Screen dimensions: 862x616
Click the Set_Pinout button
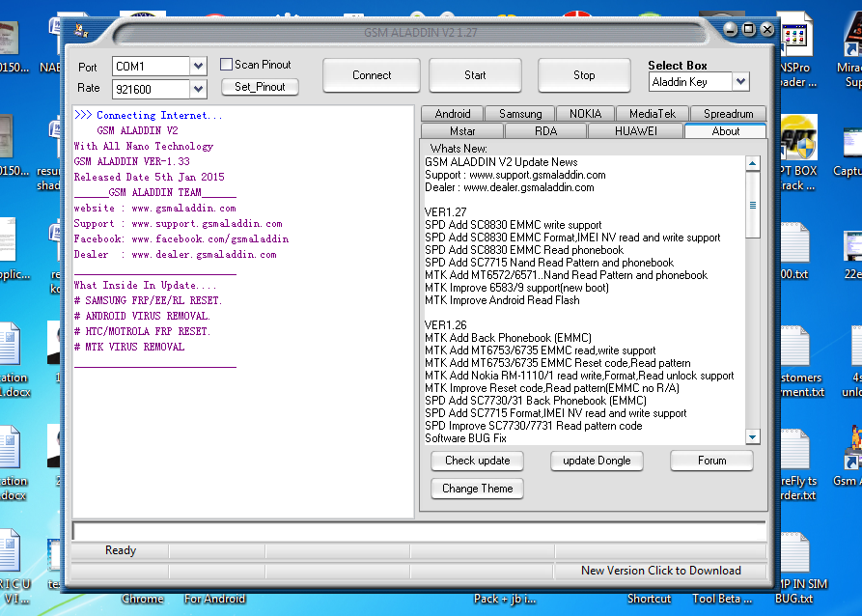260,87
